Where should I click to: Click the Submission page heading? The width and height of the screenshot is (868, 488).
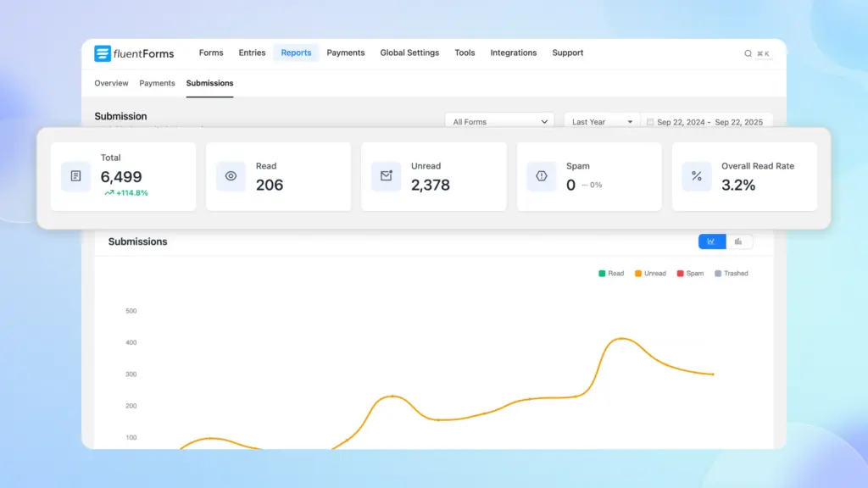(120, 116)
